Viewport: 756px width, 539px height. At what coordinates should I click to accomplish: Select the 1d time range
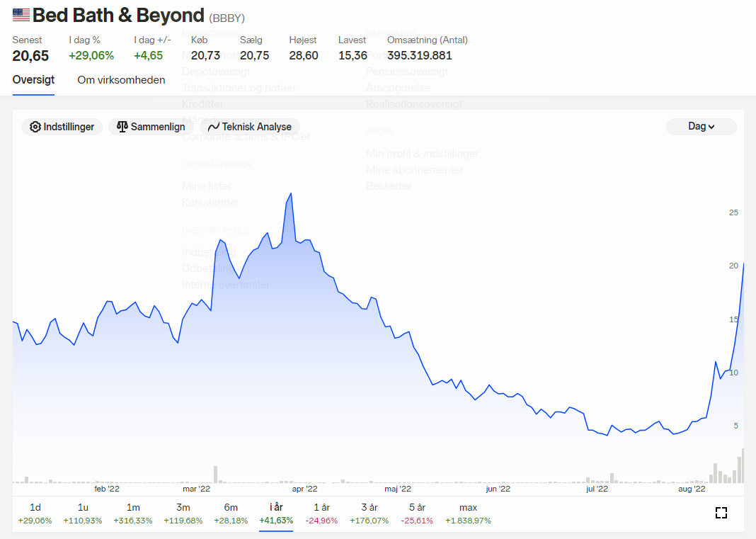pyautogui.click(x=35, y=514)
